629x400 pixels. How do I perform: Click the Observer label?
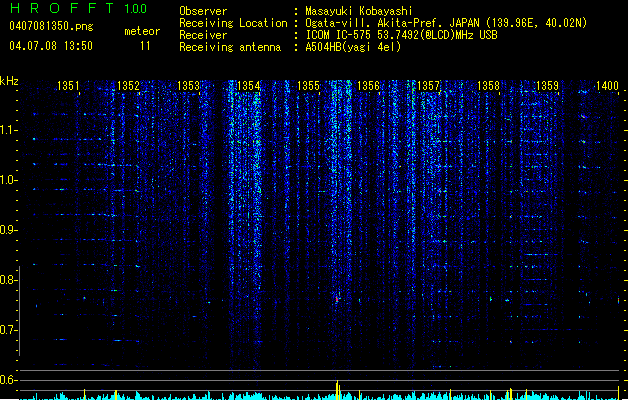[x=203, y=11]
